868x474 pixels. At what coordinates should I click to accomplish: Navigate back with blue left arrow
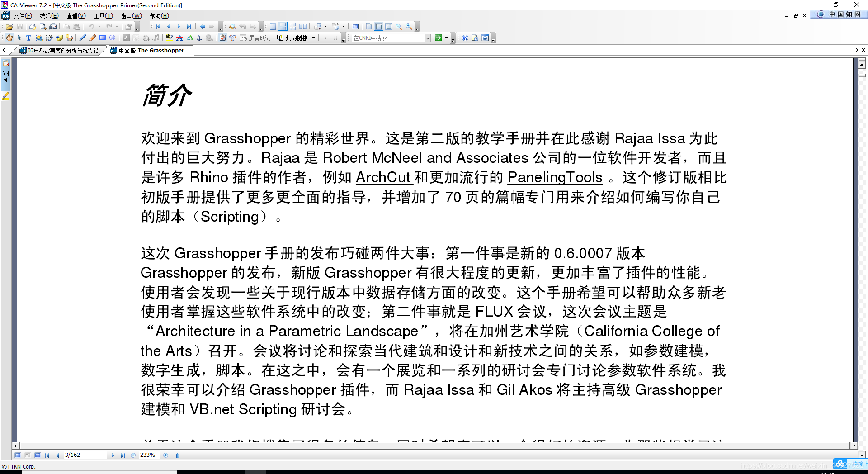pos(203,27)
